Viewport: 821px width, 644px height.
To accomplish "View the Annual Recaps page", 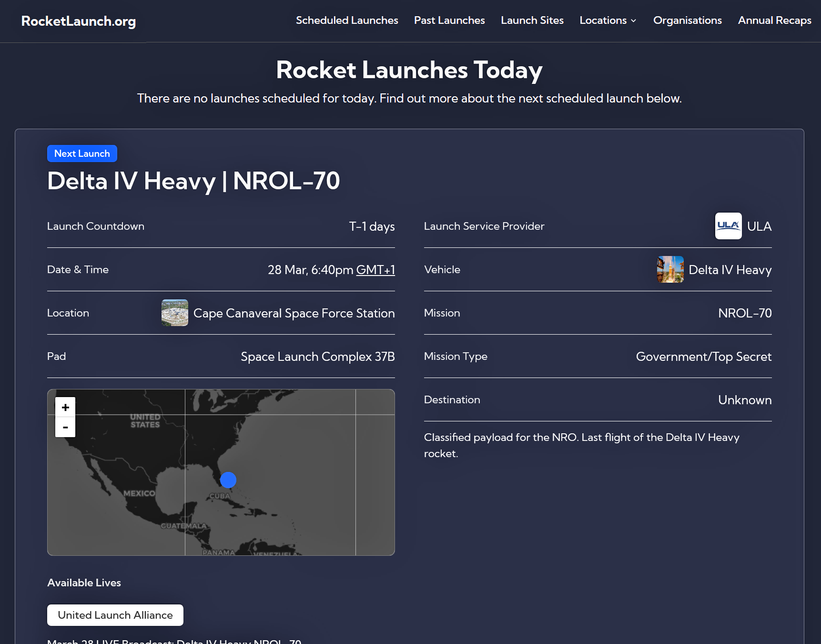I will pos(775,20).
